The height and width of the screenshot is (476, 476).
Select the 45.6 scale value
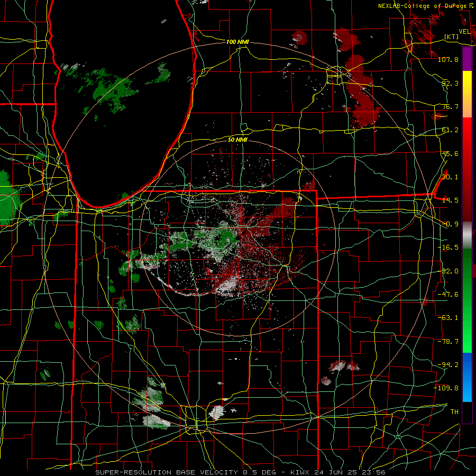click(x=450, y=153)
